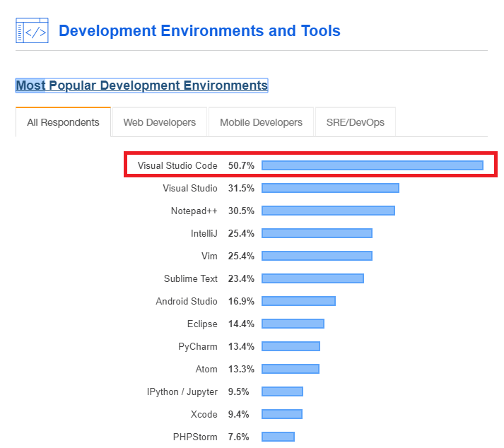Switch to the Web Developers tab
This screenshot has height=448, width=504.
(x=160, y=122)
